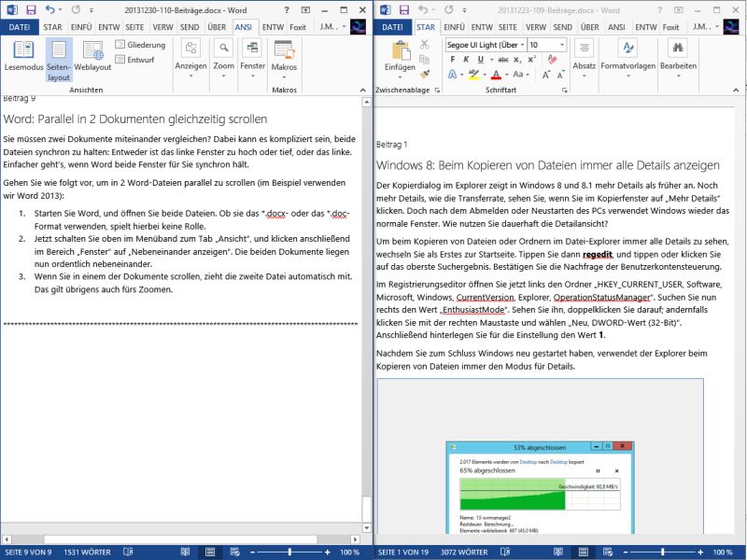Switch to SEND tab in left window
Screen dimensions: 747x560
click(x=190, y=27)
